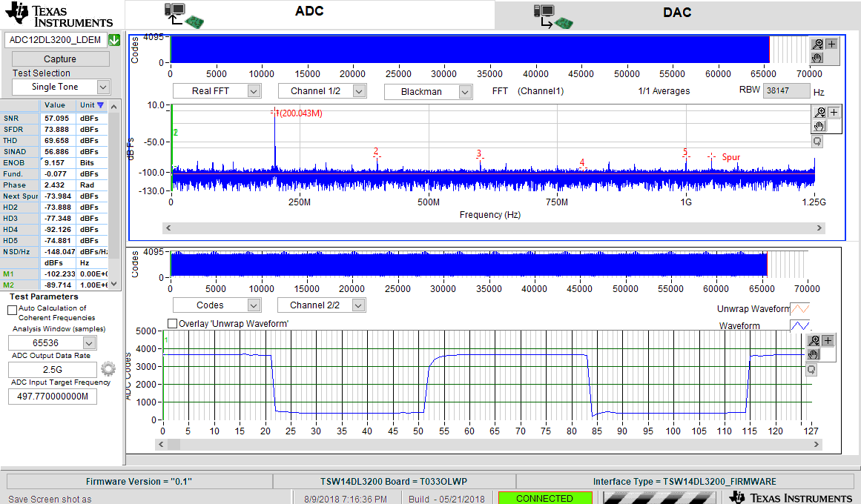Screen dimensions: 861x504
Task: Click reset view icon below FFT palette
Action: tap(817, 141)
